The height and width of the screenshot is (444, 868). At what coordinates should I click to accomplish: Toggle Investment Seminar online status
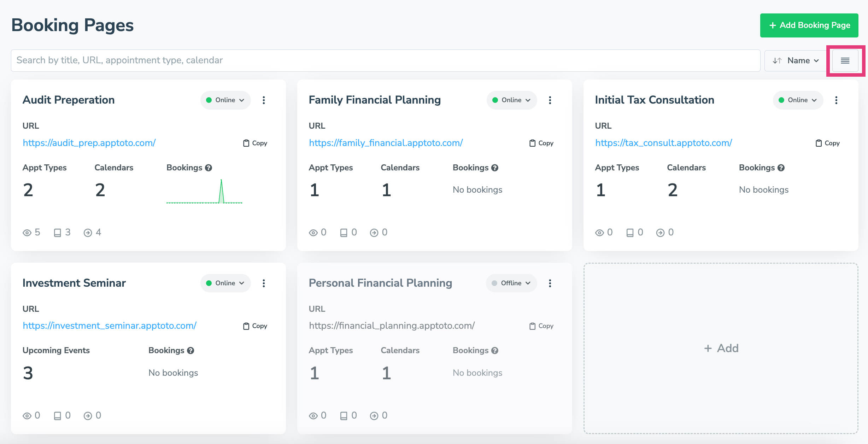click(225, 283)
